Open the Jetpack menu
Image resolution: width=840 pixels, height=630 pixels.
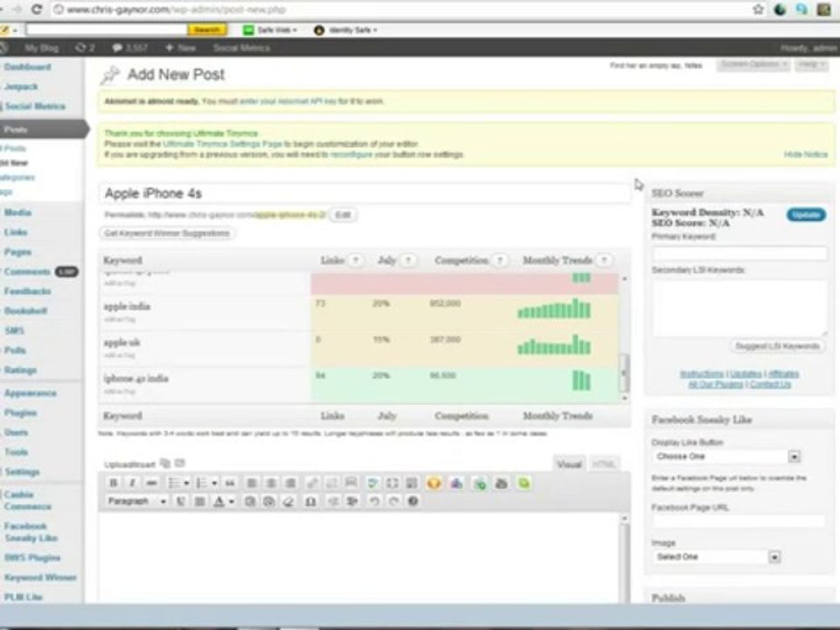click(x=21, y=87)
